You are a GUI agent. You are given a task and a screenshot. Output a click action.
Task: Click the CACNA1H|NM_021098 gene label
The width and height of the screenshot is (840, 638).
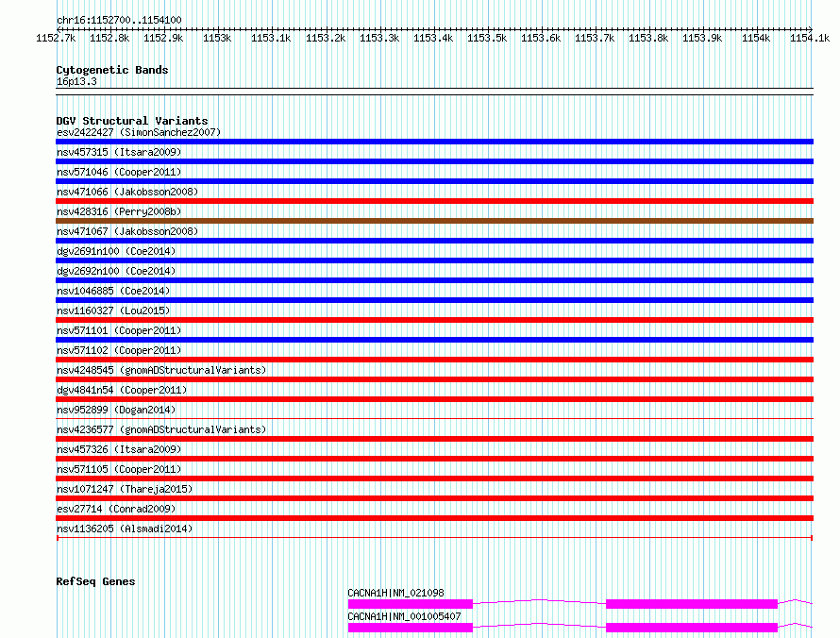point(395,593)
